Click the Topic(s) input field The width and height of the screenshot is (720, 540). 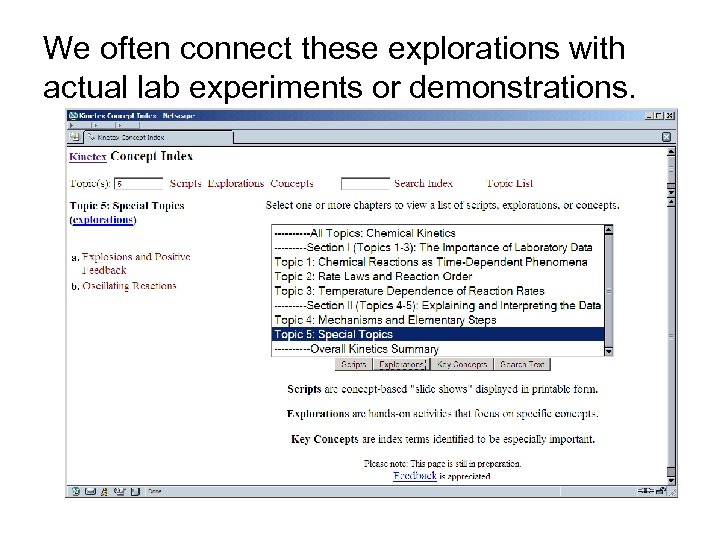(139, 184)
